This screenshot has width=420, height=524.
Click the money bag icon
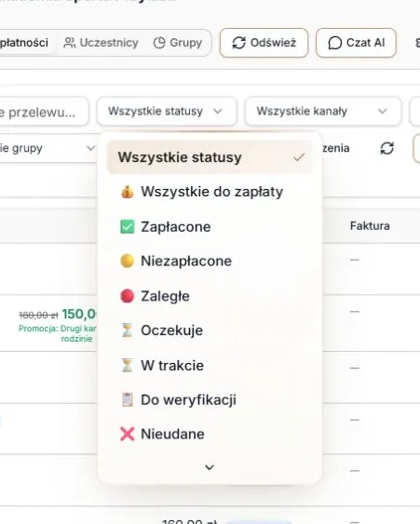(127, 192)
